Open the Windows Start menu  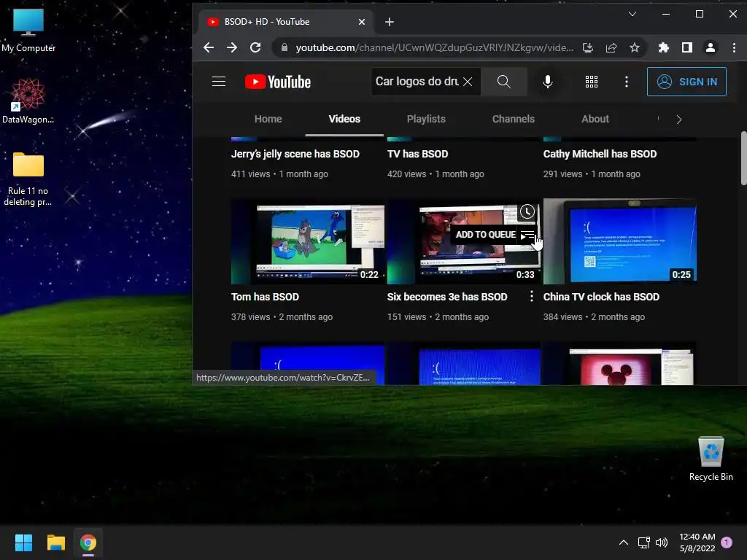[x=23, y=542]
